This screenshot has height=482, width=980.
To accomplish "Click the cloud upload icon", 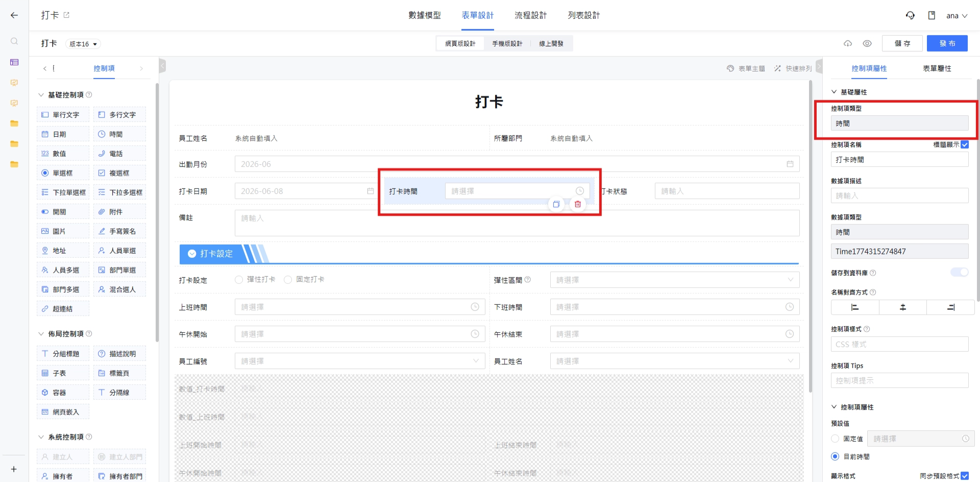I will 848,43.
